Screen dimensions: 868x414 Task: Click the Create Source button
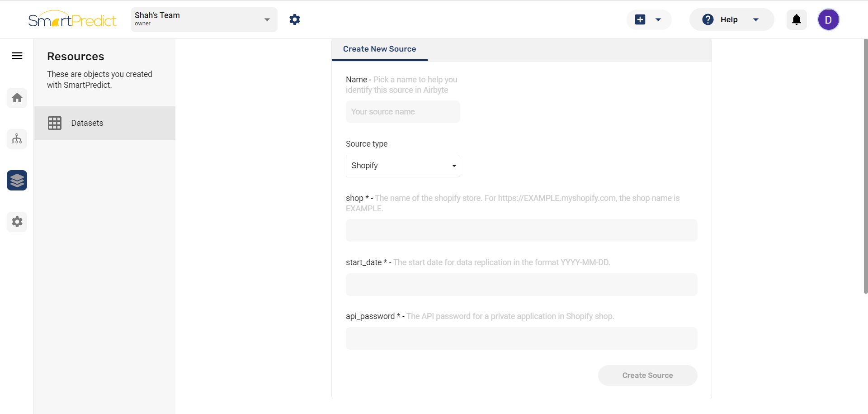click(x=647, y=376)
